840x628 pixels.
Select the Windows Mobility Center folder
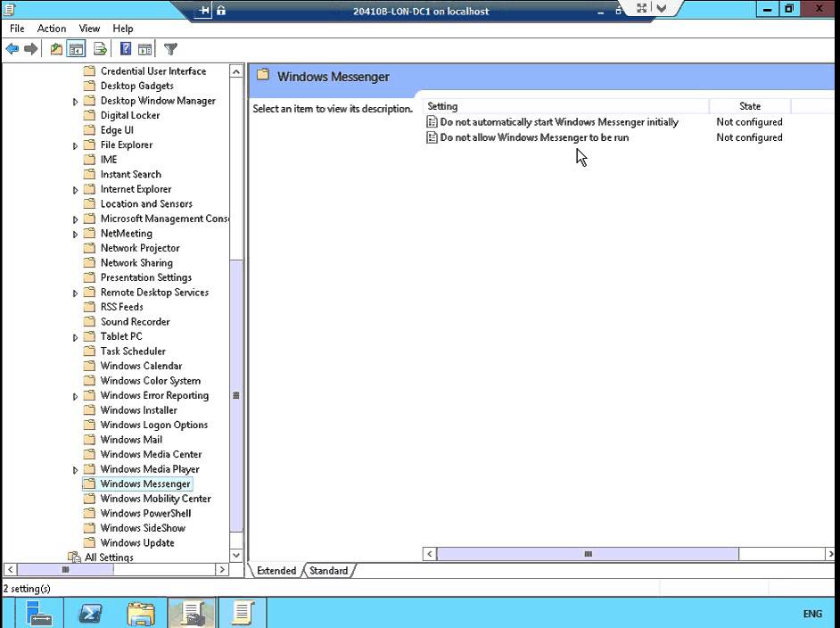(156, 499)
